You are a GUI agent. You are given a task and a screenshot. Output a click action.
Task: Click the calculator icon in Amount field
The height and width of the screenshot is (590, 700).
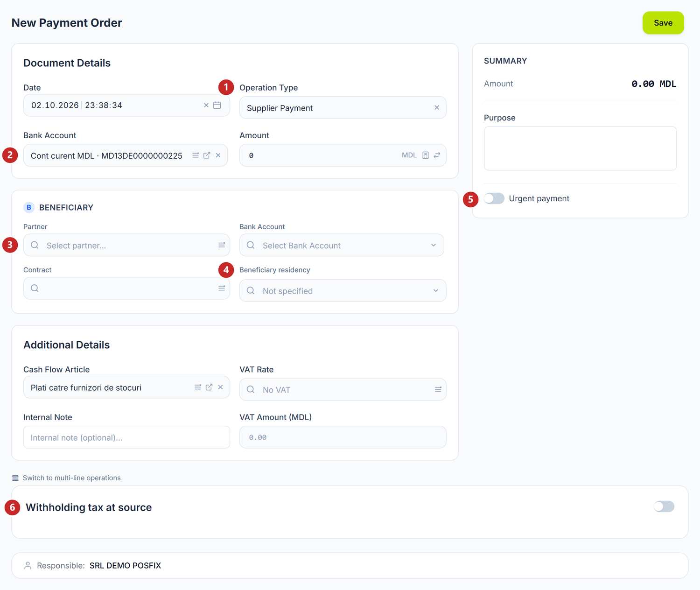click(x=426, y=155)
